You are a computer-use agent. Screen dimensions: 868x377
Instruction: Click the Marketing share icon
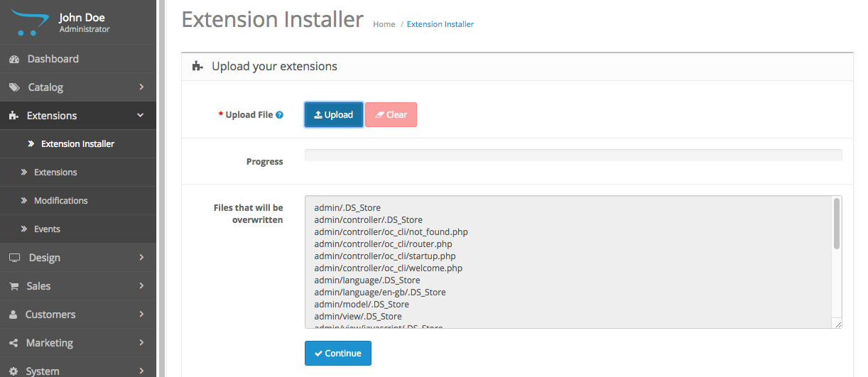coord(13,343)
